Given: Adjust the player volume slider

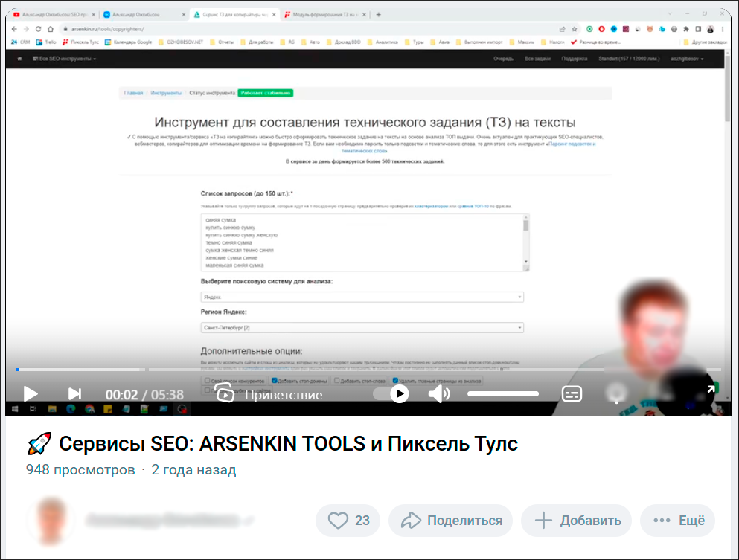Looking at the screenshot, I should pyautogui.click(x=503, y=393).
